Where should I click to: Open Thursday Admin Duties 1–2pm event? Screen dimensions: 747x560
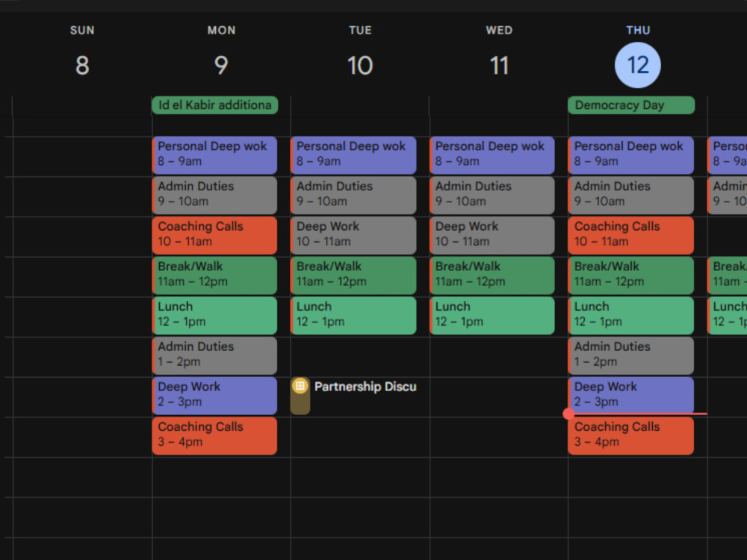(630, 355)
